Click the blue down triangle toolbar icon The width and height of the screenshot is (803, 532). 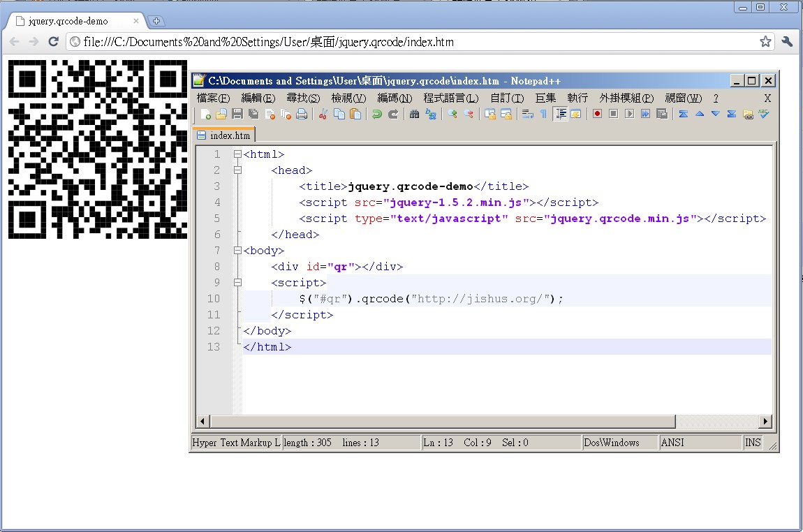716,114
